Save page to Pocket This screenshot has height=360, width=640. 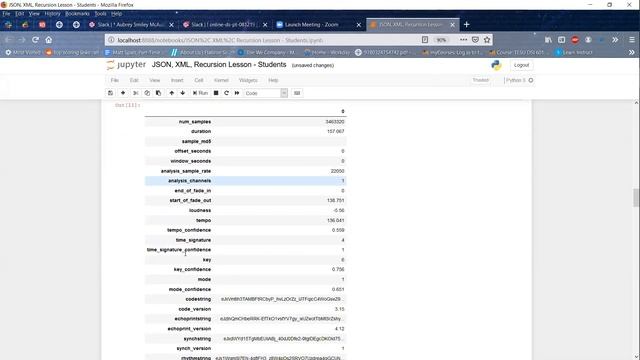click(x=475, y=40)
